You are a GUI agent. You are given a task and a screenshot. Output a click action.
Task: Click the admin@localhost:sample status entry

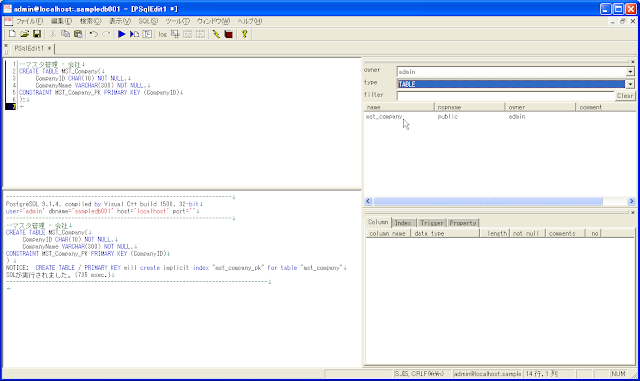pyautogui.click(x=487, y=374)
